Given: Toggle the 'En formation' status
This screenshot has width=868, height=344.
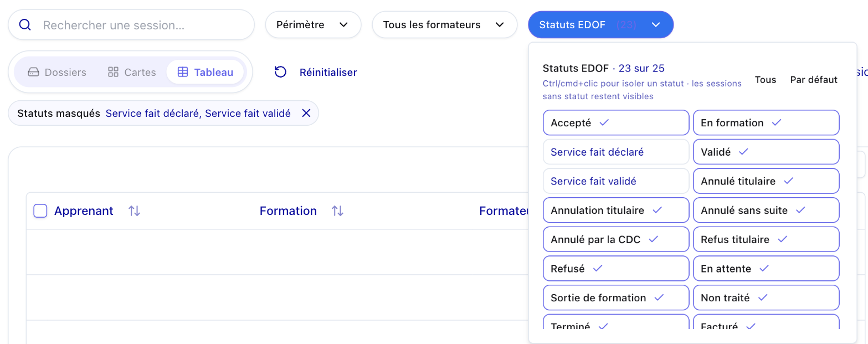Looking at the screenshot, I should pos(766,122).
